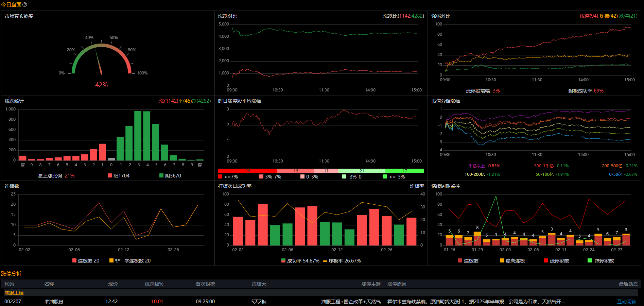
Task: Open the 互动问答 link
Action: pos(626,302)
